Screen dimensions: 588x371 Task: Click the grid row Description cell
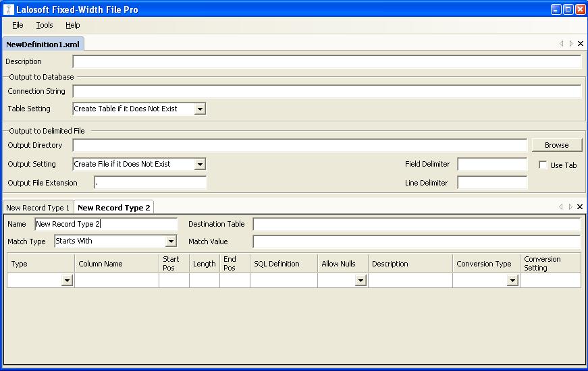coord(410,281)
